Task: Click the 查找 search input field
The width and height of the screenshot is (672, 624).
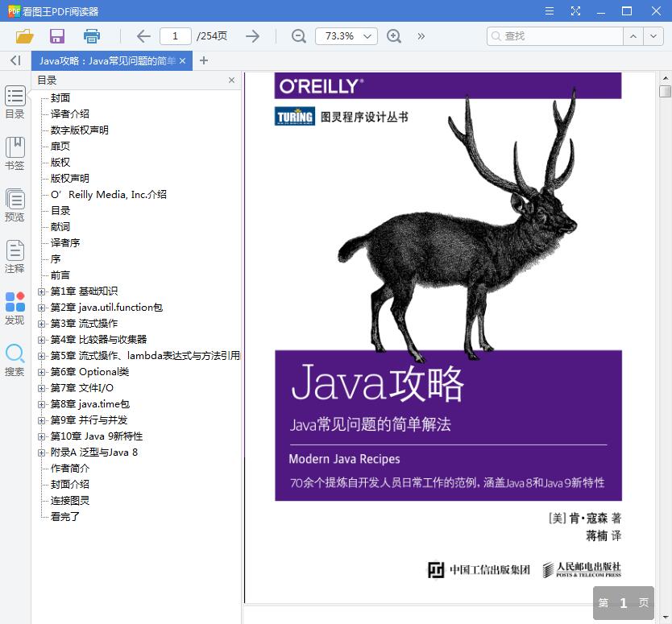Action: point(555,36)
